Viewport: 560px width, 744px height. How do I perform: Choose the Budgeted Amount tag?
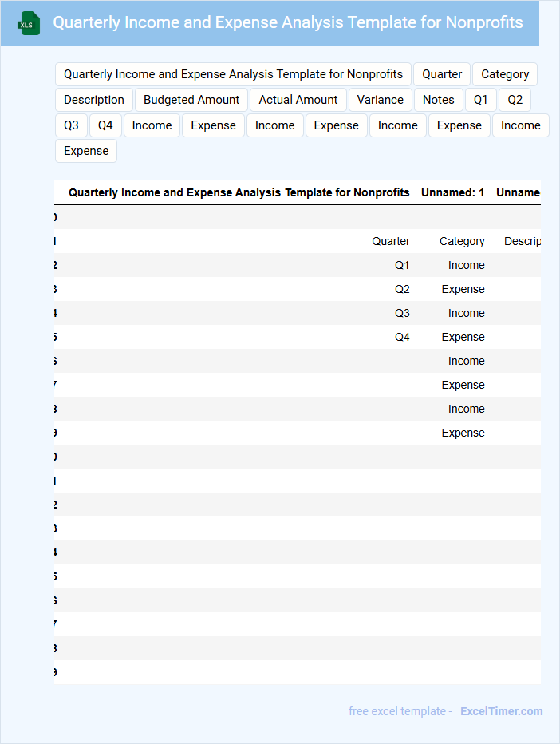tap(191, 100)
